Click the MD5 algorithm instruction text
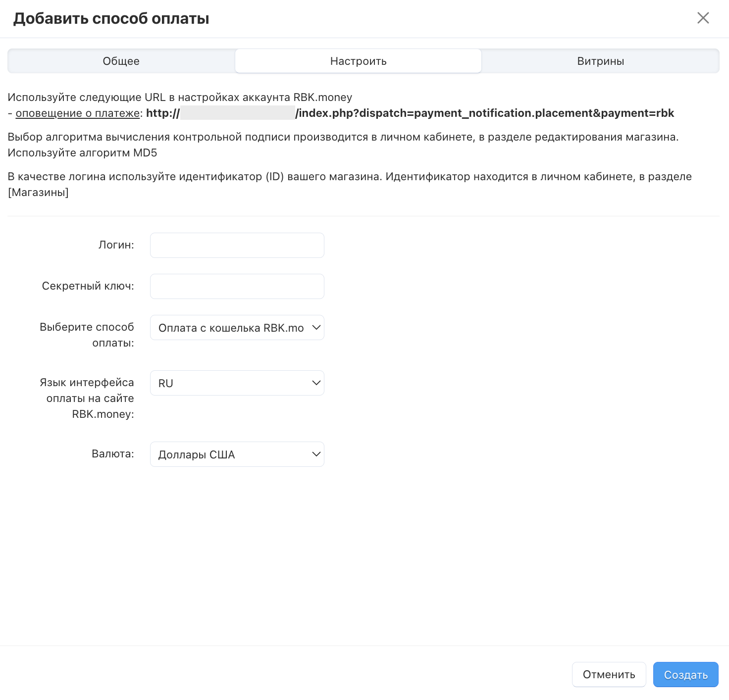Image resolution: width=729 pixels, height=700 pixels. pos(82,153)
